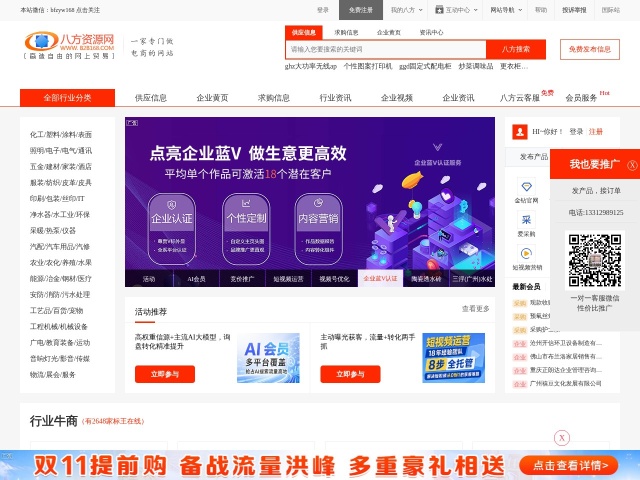Screen dimensions: 640x480
Task: Select the 资讯中心 search tab
Action: (x=431, y=32)
